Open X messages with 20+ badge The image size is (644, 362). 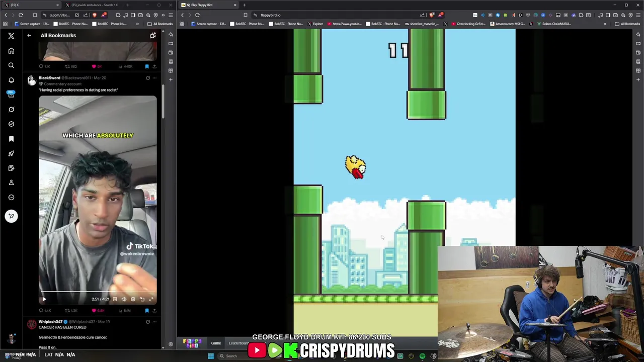[x=11, y=95]
